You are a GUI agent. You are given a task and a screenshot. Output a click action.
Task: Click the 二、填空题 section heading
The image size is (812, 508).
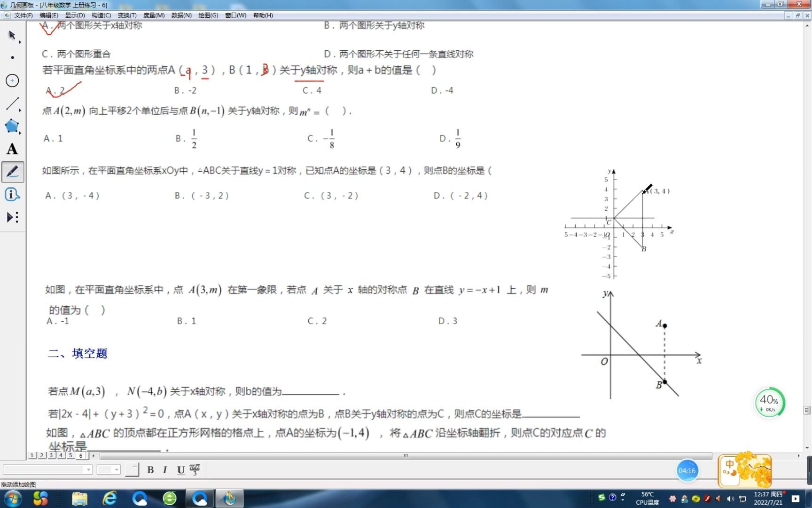(x=78, y=353)
